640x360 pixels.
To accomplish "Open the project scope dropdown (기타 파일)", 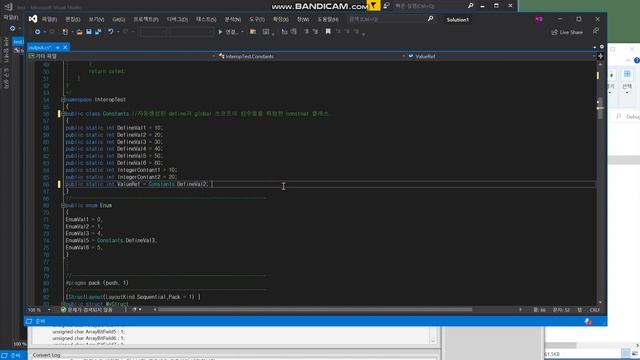I will tap(122, 56).
